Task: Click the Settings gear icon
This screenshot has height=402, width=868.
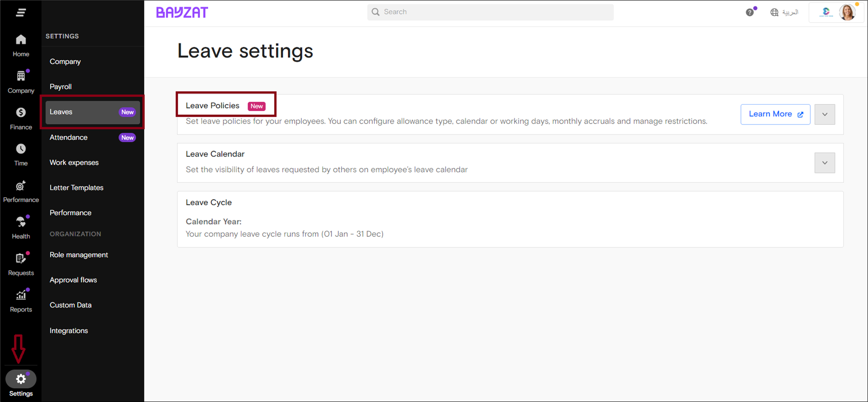Action: pos(21,379)
